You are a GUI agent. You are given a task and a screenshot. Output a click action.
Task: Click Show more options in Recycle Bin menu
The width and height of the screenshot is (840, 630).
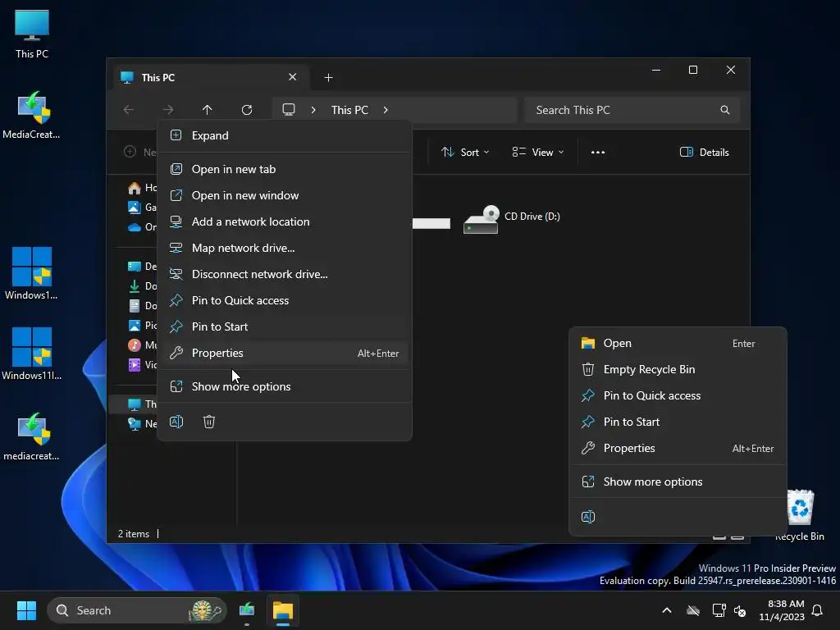coord(678,482)
